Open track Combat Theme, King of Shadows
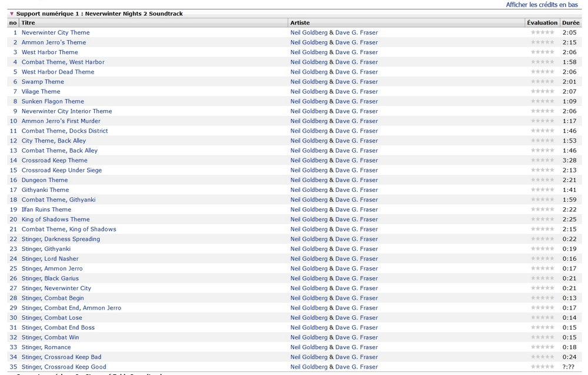Image resolution: width=588 pixels, height=375 pixels. coord(69,229)
